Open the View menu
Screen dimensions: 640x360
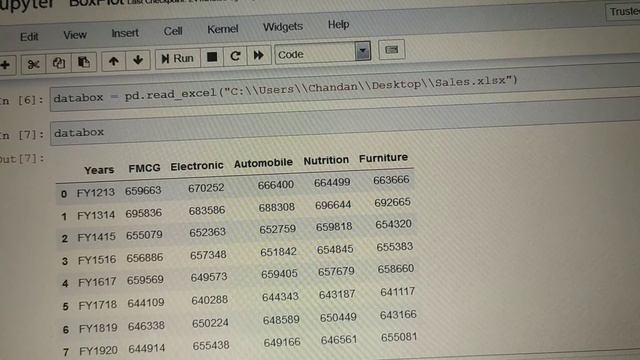pyautogui.click(x=75, y=35)
